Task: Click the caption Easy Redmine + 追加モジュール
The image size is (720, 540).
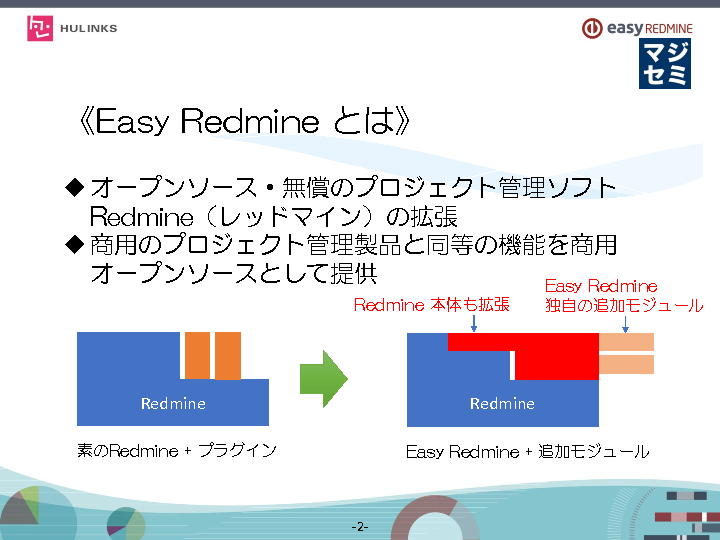Action: [x=527, y=452]
